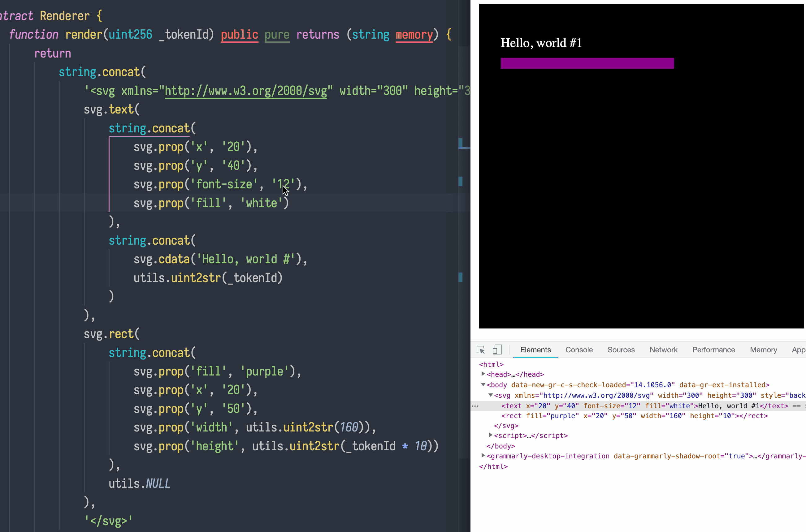Image resolution: width=806 pixels, height=532 pixels.
Task: Click the purple rectangle in the preview
Action: click(x=587, y=63)
